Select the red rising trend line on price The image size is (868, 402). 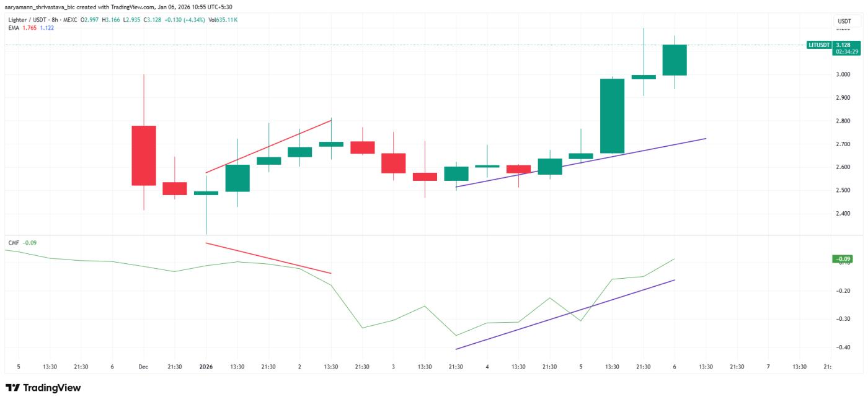[268, 146]
